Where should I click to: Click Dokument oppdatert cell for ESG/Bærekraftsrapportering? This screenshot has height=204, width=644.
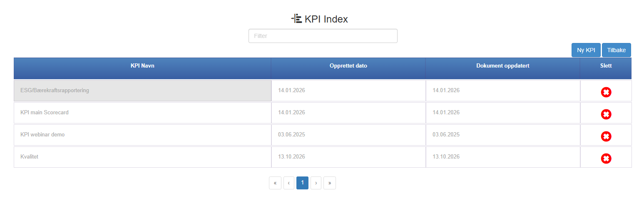point(503,91)
